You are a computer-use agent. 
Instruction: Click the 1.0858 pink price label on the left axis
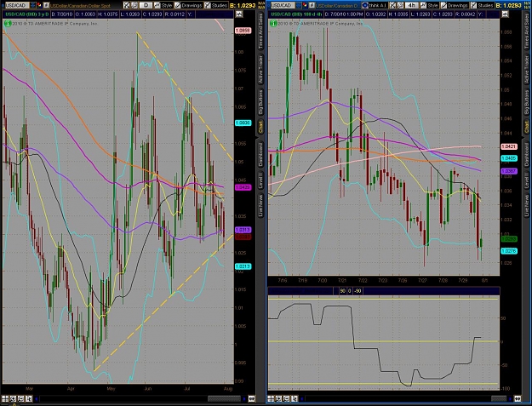point(243,31)
